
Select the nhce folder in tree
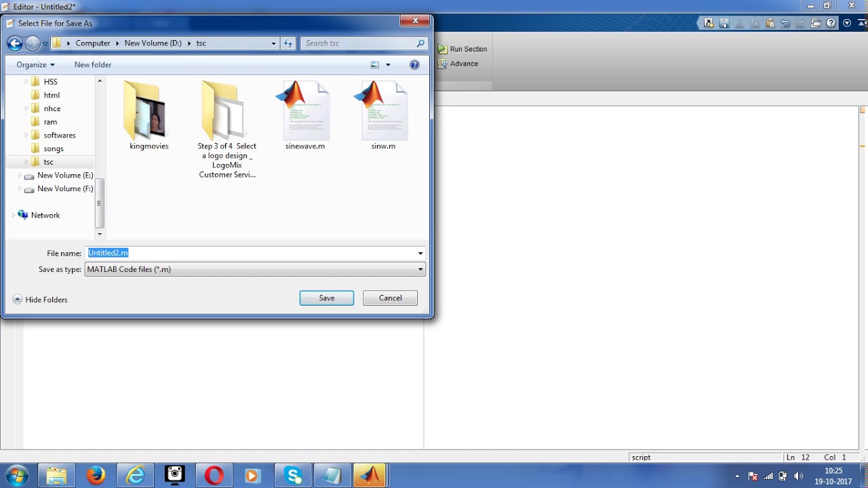click(52, 108)
